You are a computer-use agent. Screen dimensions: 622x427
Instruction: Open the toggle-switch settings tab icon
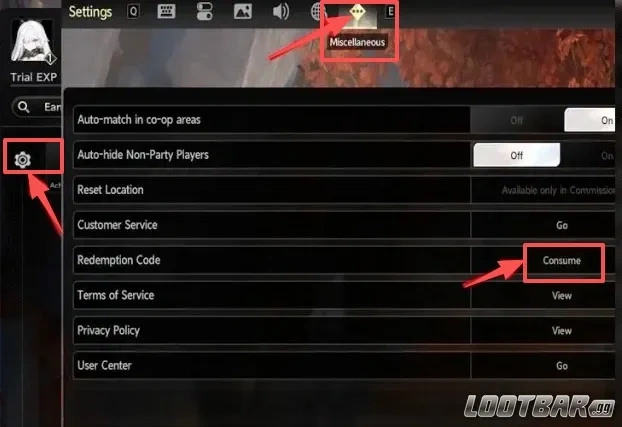click(x=204, y=11)
